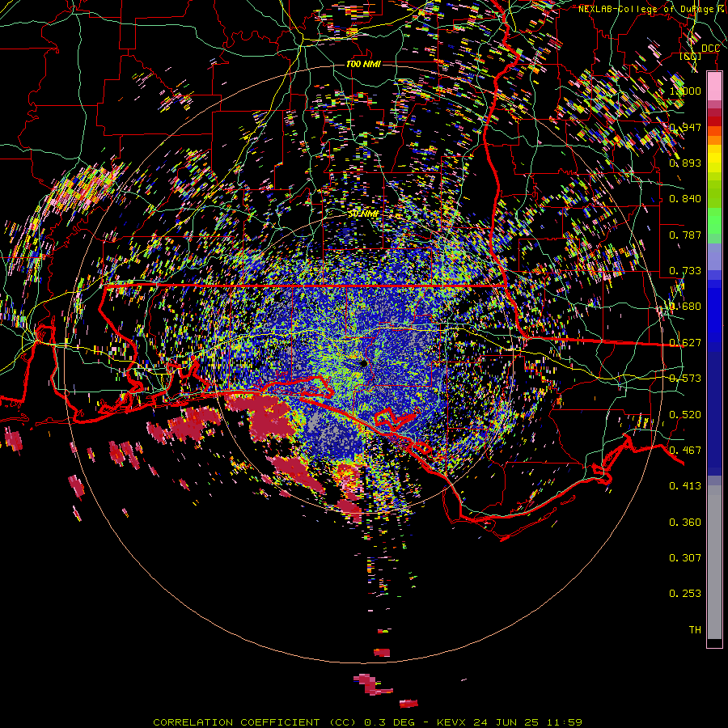
Task: Click the 1.000 legend value
Action: click(685, 91)
